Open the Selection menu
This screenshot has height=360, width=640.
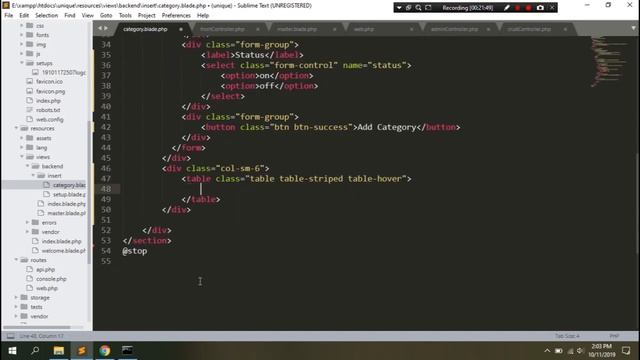point(46,16)
